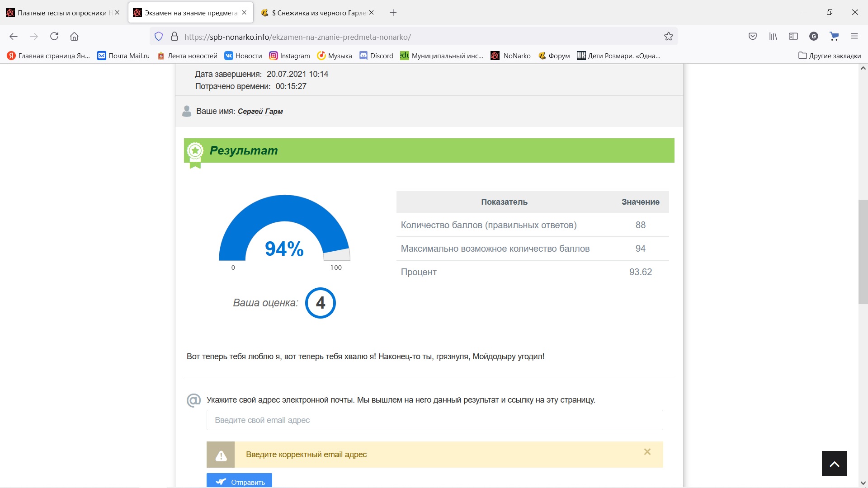This screenshot has width=868, height=488.
Task: Expand the Другие закладки bookmarks folder
Action: click(830, 56)
